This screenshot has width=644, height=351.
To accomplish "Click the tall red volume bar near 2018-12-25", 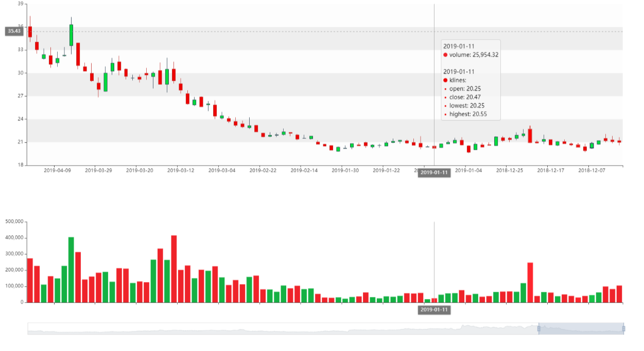I will 530,283.
